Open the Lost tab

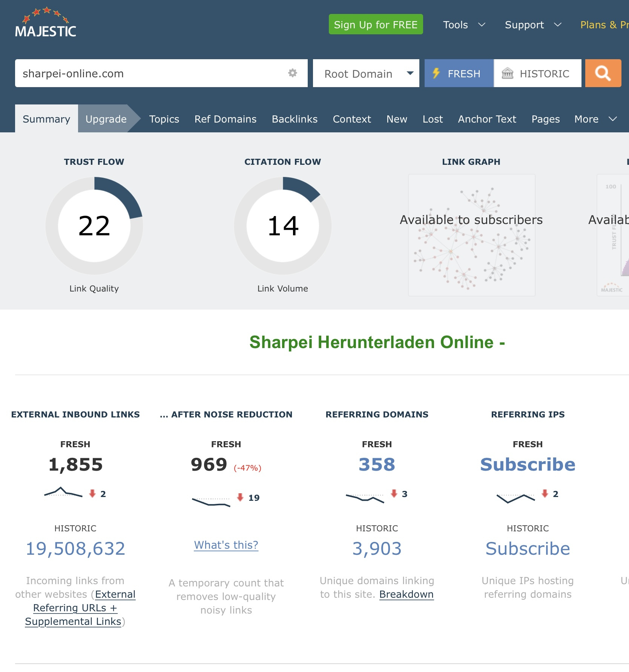point(433,119)
